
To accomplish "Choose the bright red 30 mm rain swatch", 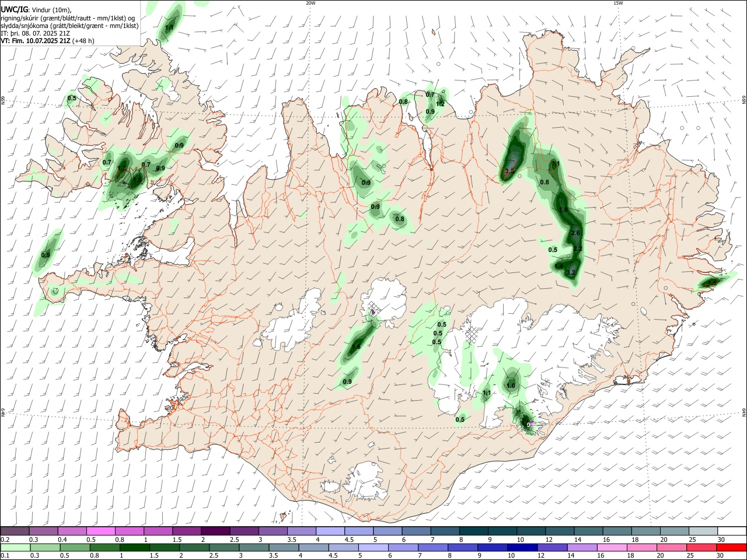I will point(732,548).
